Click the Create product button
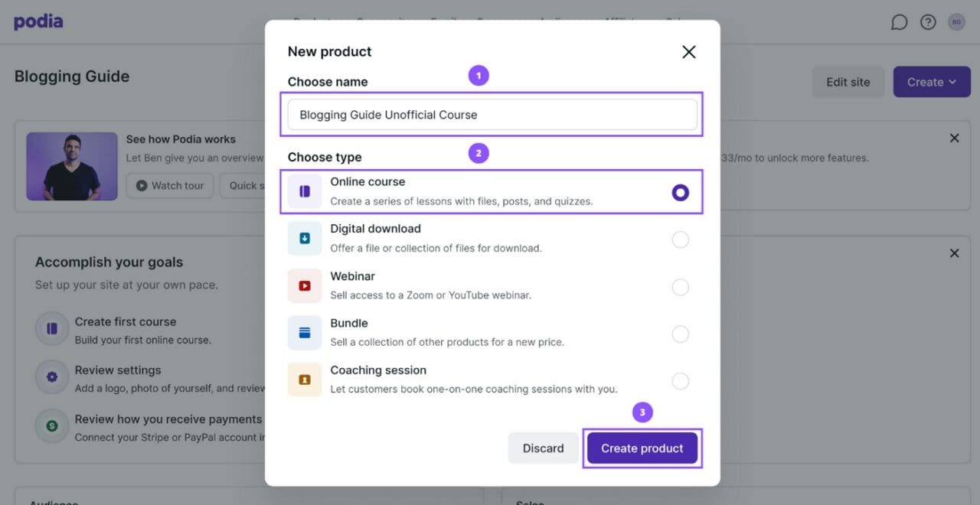The image size is (980, 505). pos(642,448)
